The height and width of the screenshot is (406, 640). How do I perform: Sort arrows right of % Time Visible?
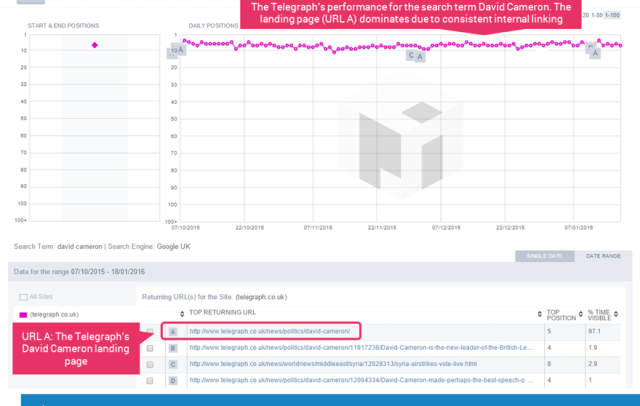click(616, 314)
